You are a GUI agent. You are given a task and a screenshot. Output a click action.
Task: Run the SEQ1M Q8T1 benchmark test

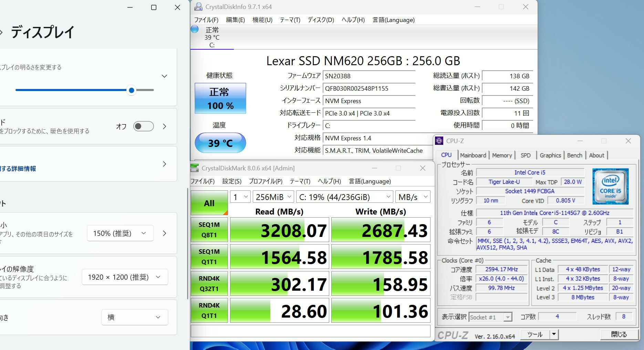pyautogui.click(x=209, y=230)
